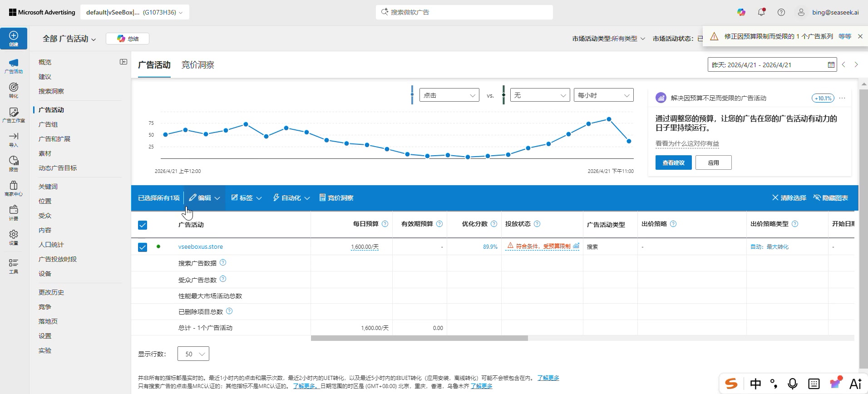Viewport: 868px width, 394px height.
Task: Open the 导入 import icon
Action: 14,136
